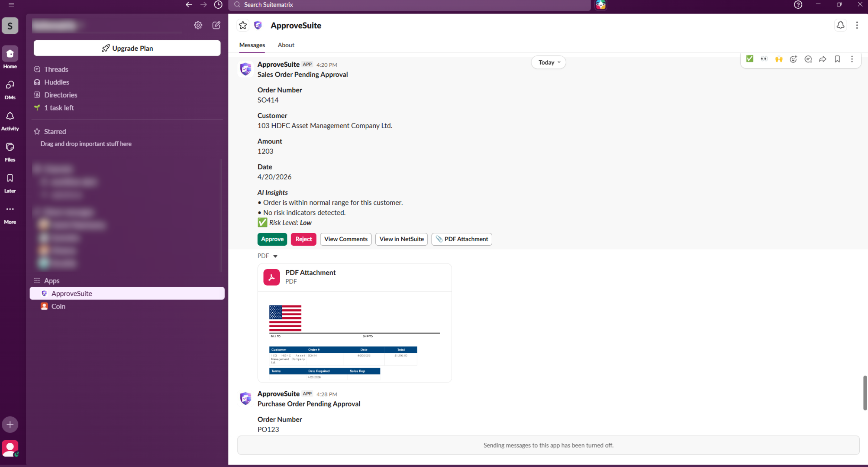Switch to the Messages tab
Viewport: 868px width, 467px height.
point(252,45)
